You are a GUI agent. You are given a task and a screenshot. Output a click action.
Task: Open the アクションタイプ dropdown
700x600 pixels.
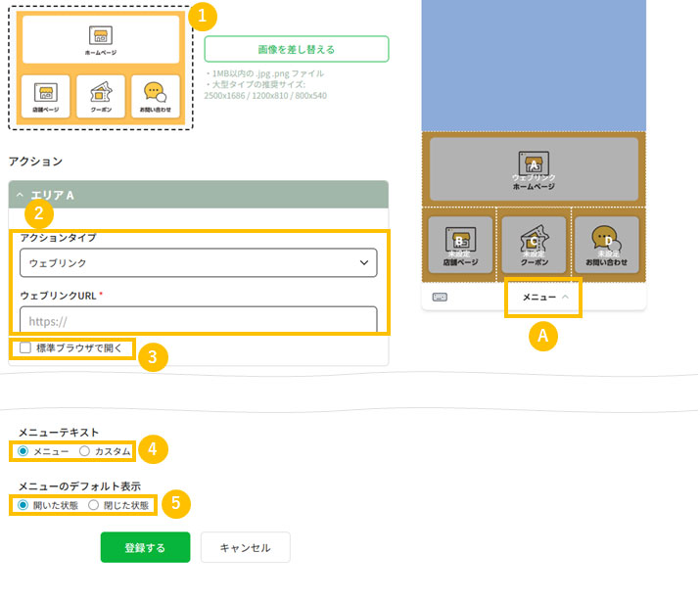pos(199,262)
